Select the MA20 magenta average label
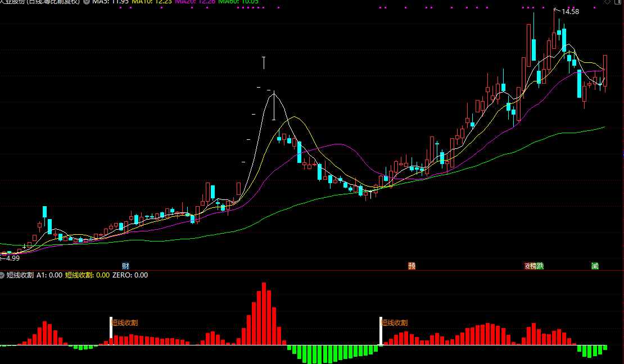This screenshot has height=364, width=624. coord(195,2)
